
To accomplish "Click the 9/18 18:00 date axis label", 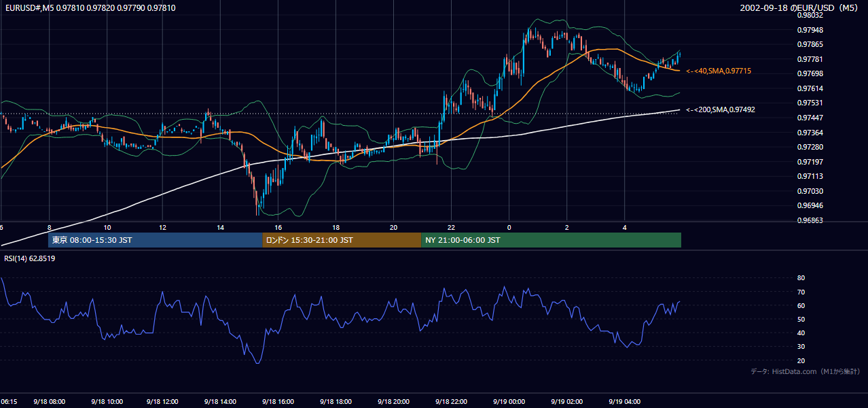I will click(336, 402).
